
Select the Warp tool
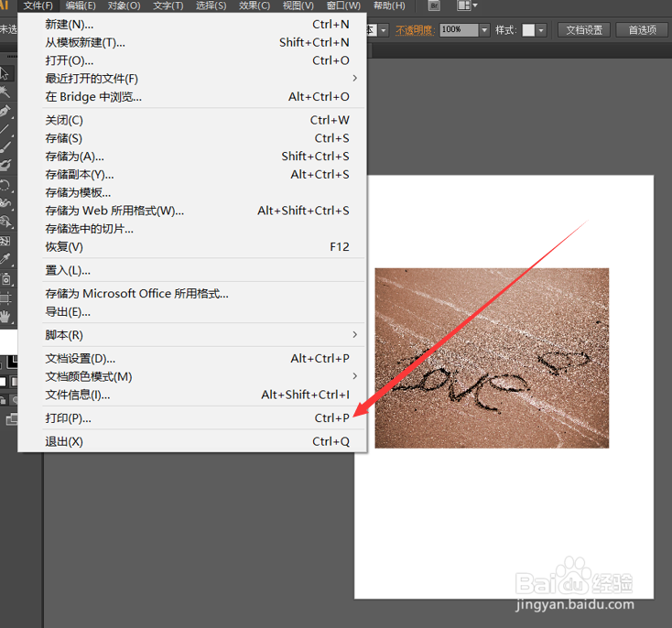[x=5, y=202]
